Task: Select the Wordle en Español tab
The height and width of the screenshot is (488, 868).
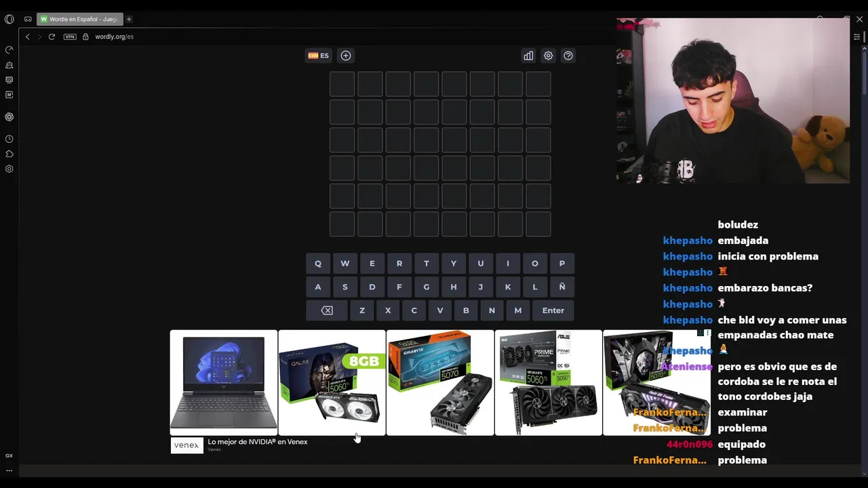Action: click(x=80, y=19)
